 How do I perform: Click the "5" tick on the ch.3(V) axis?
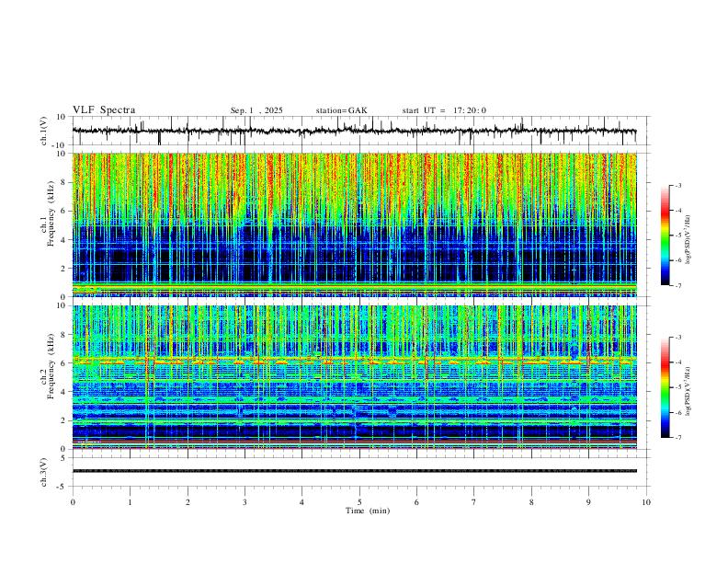pos(63,458)
